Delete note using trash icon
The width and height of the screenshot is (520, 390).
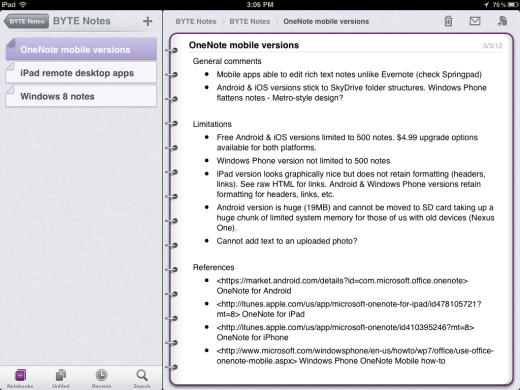(x=448, y=21)
